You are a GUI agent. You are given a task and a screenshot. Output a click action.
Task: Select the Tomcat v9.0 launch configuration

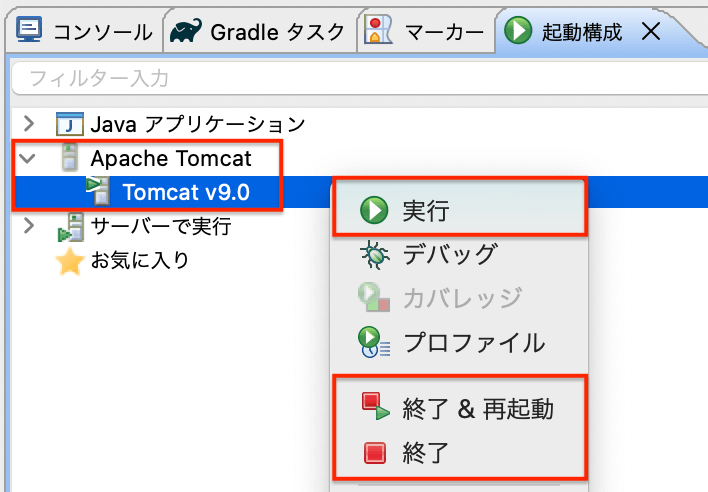click(x=185, y=191)
